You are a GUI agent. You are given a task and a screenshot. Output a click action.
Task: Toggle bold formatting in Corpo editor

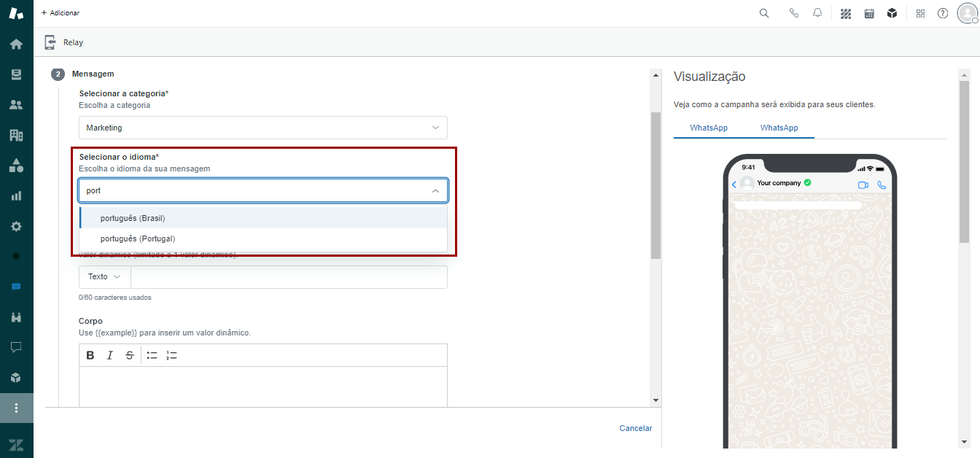[90, 355]
